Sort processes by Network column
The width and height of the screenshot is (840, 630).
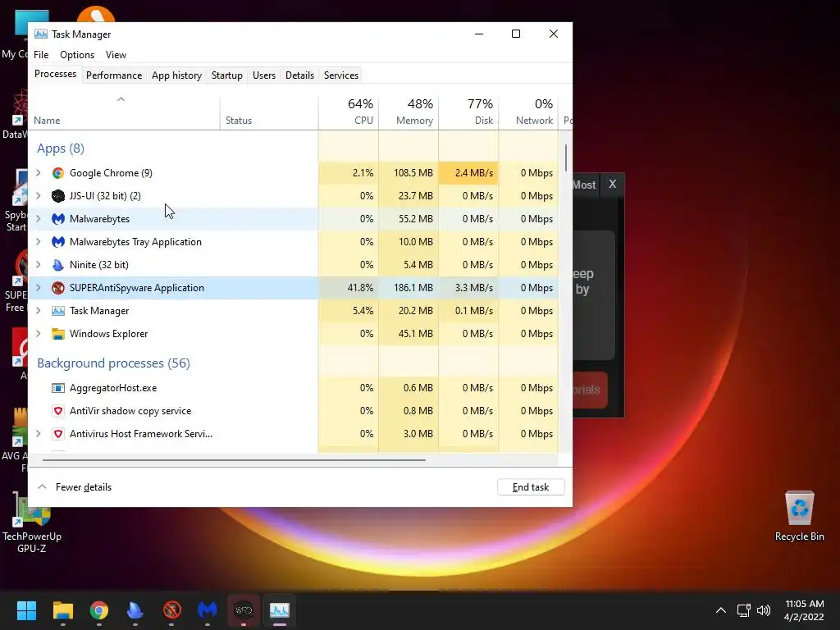tap(529, 112)
